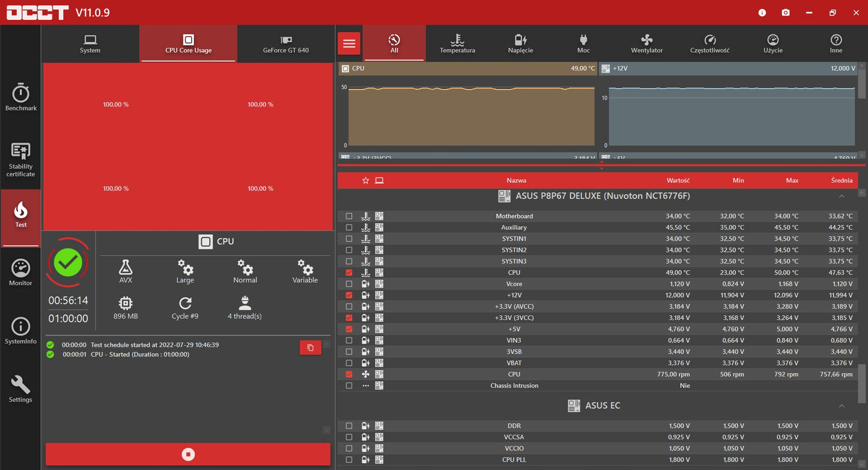This screenshot has width=868, height=470.
Task: Sort the table by Nazwa column
Action: [516, 180]
